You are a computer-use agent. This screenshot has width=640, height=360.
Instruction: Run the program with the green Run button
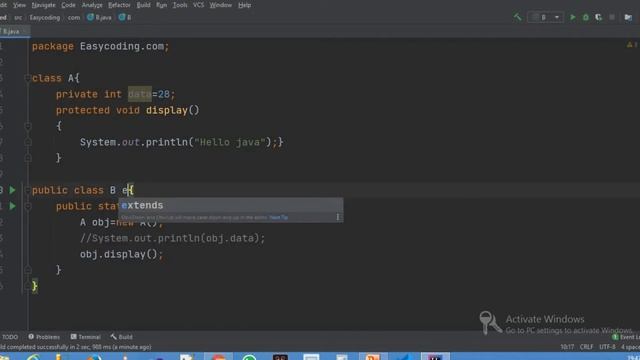(573, 17)
